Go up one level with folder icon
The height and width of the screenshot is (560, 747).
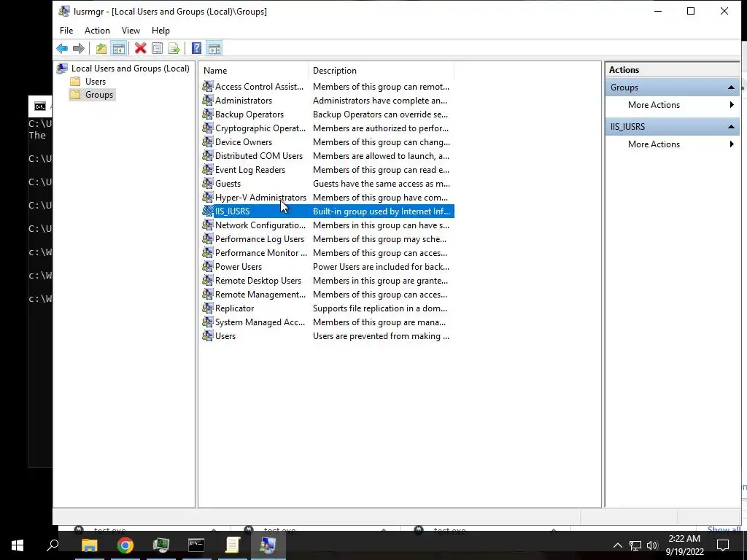[x=101, y=48]
